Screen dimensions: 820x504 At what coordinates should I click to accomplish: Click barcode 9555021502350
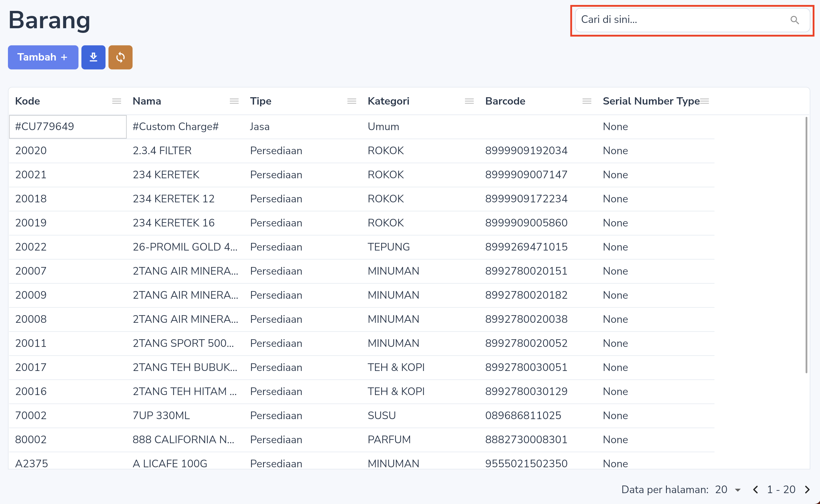click(x=526, y=463)
